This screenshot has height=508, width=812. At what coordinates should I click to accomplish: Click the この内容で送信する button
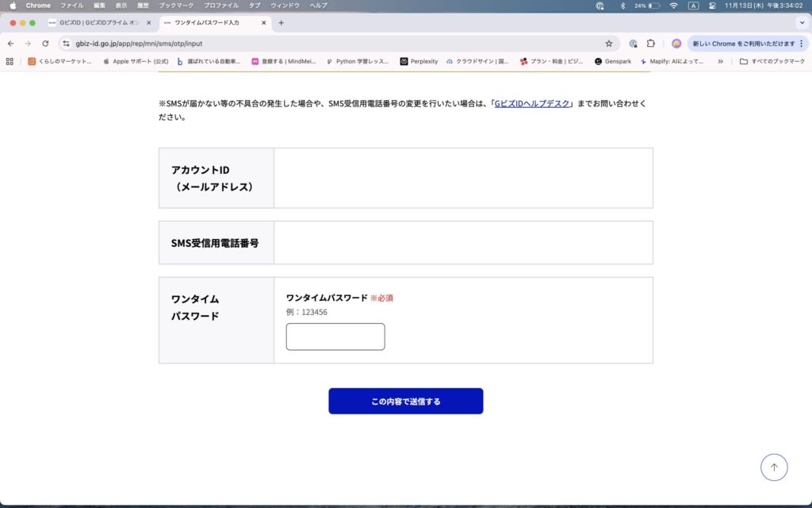click(x=405, y=401)
